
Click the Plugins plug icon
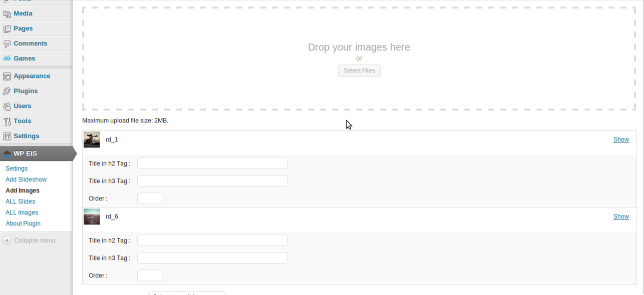point(7,91)
